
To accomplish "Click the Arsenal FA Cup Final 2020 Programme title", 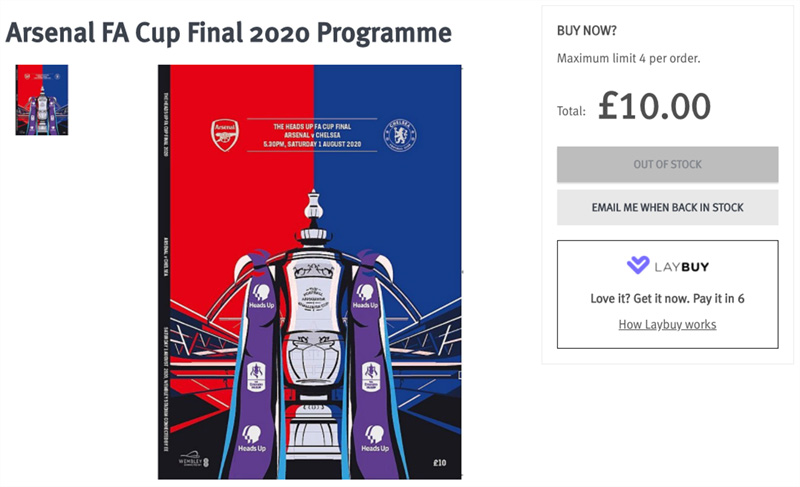I will [x=229, y=33].
